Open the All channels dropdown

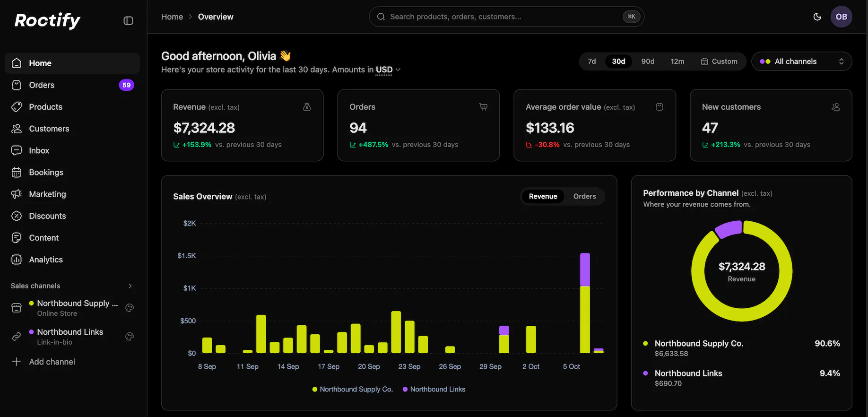(802, 61)
